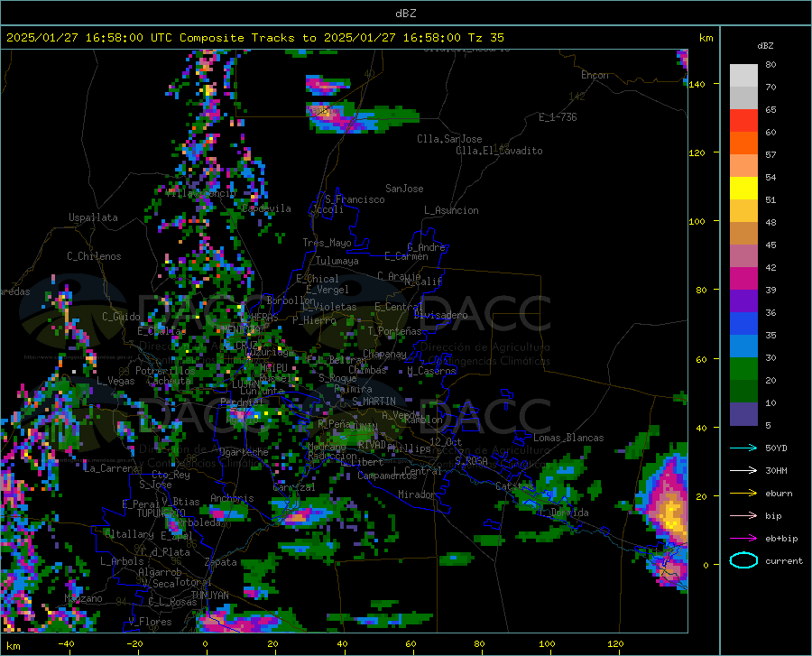Screen dimensions: 812x656
Task: Click the C_Guido place label
Action: [121, 317]
